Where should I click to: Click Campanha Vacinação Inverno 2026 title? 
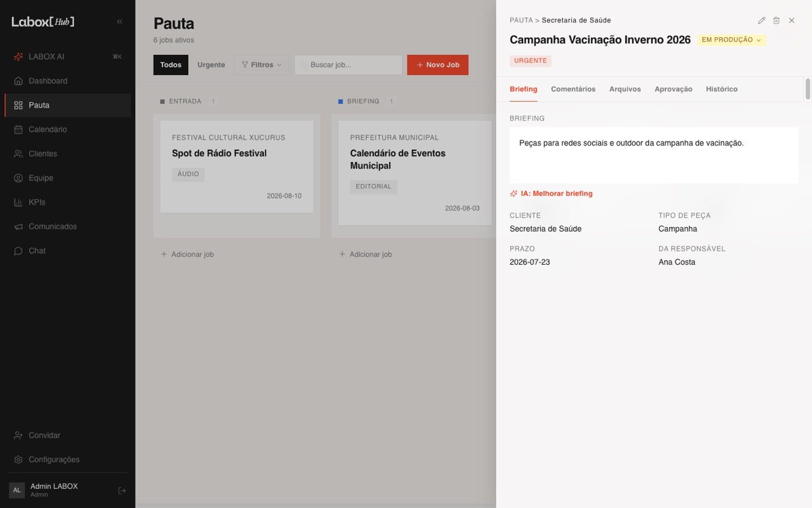600,40
